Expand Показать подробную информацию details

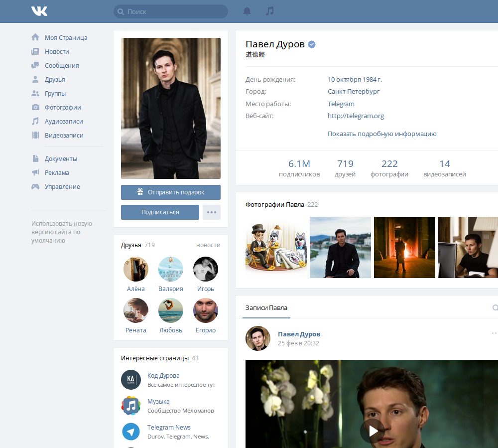[x=382, y=134]
